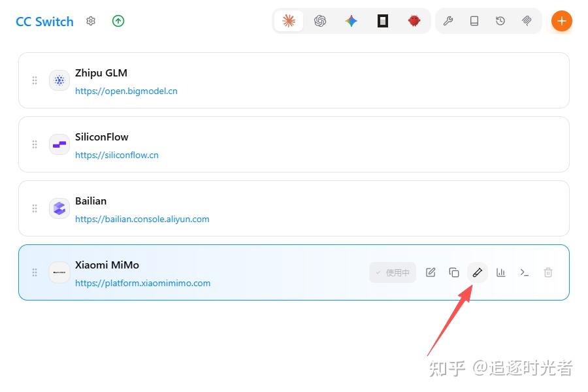
Task: Grab the Bailian drag handle
Action: coord(35,208)
